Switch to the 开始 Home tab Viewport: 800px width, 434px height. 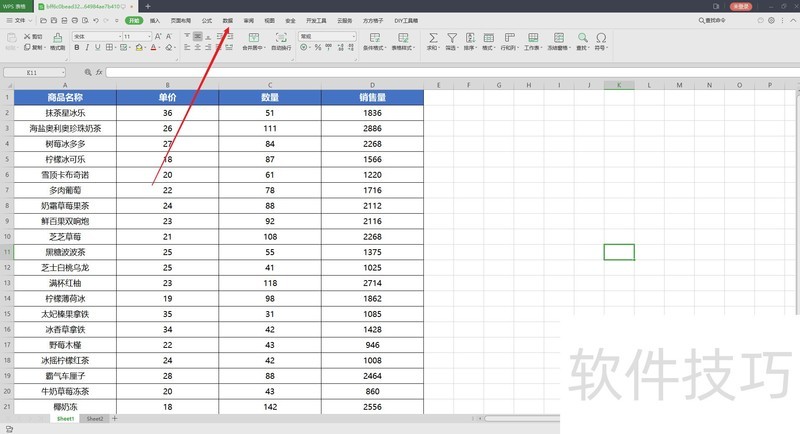[134, 20]
